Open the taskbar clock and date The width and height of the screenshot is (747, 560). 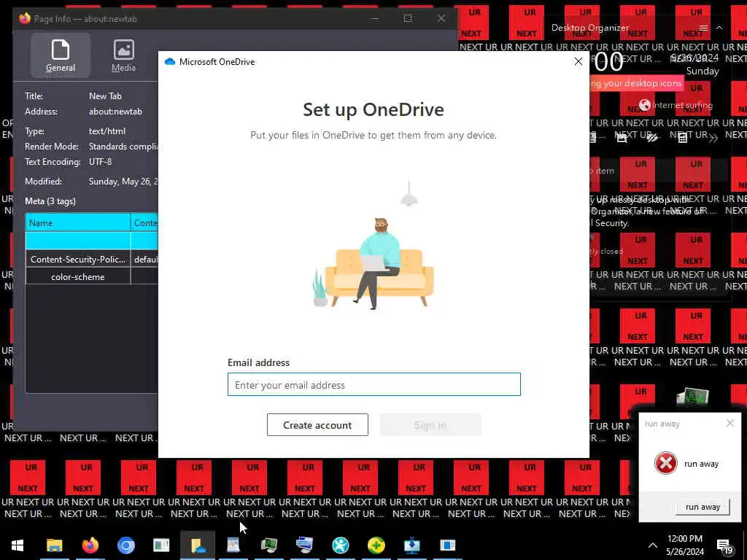[x=685, y=545]
